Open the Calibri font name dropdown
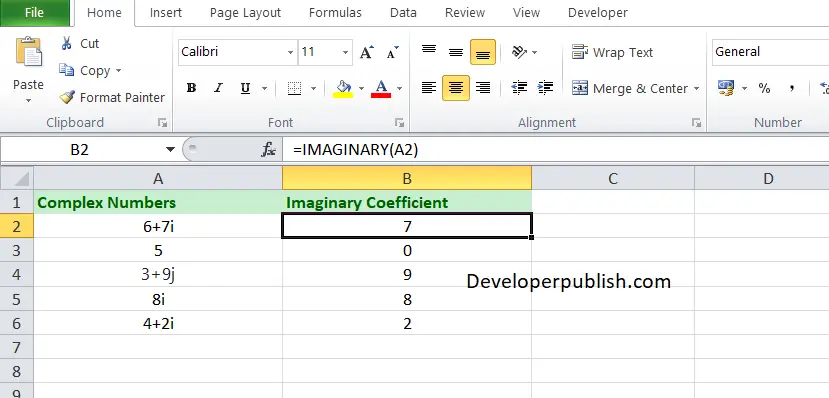Screen dimensions: 829x398 290,52
